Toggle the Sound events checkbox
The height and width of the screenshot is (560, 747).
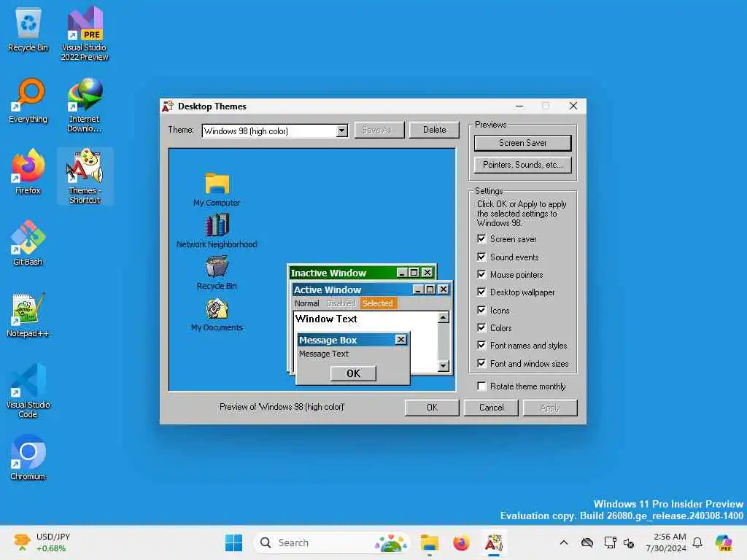click(481, 257)
